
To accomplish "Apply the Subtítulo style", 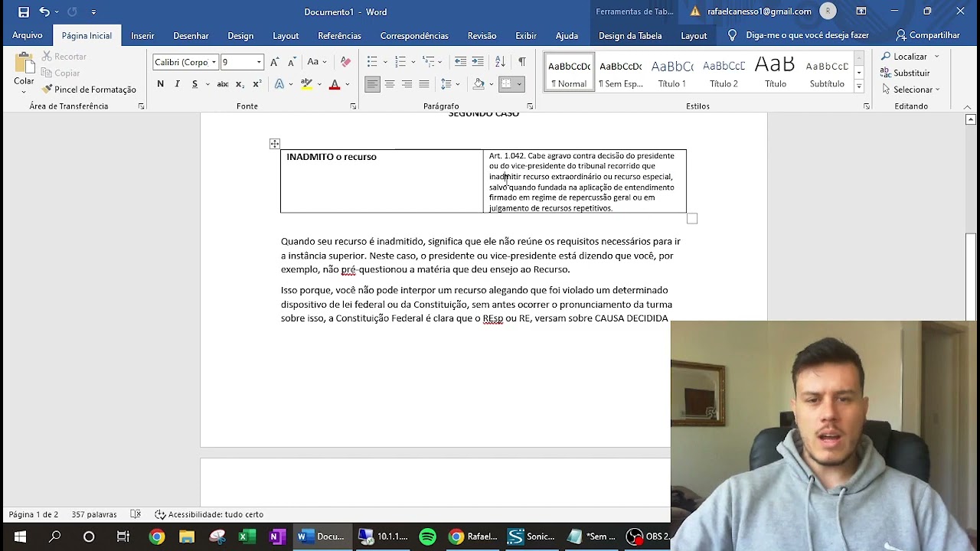I will (x=827, y=73).
